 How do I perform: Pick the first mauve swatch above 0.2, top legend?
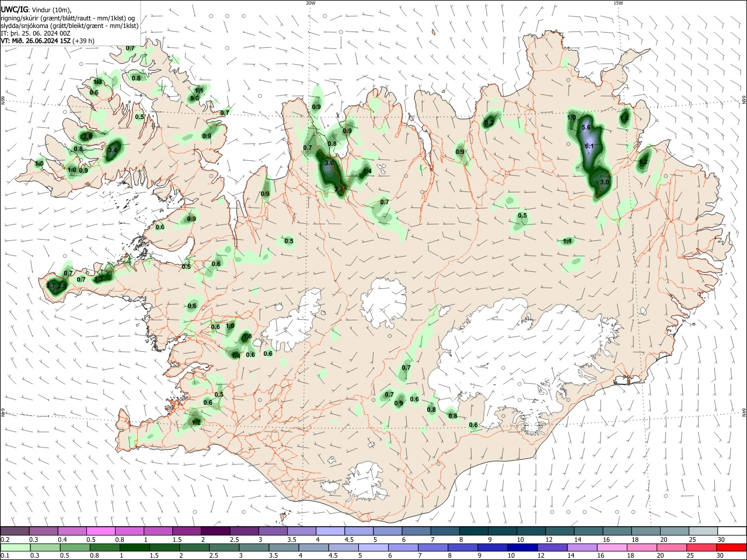(15, 531)
